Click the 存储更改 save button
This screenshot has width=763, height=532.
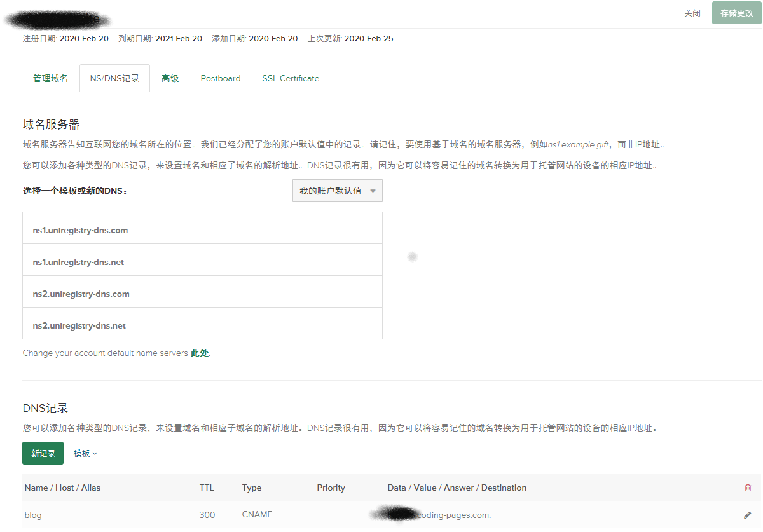click(736, 13)
